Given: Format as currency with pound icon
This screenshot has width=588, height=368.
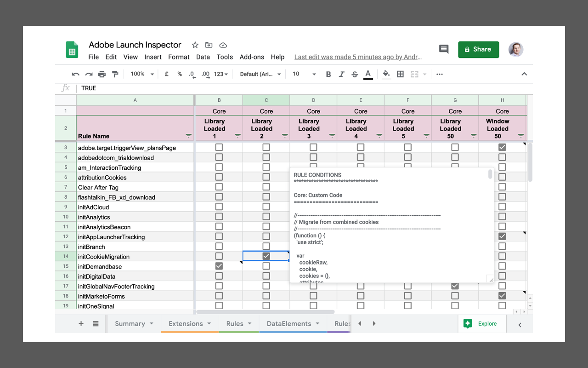Looking at the screenshot, I should [x=166, y=74].
